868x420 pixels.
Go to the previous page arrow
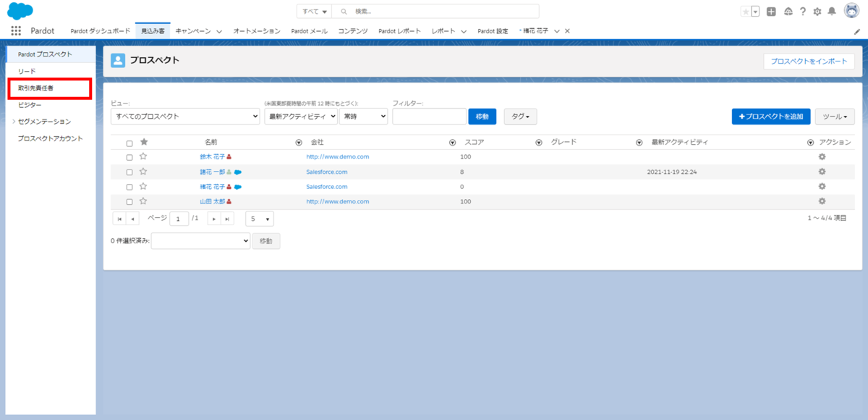[133, 219]
